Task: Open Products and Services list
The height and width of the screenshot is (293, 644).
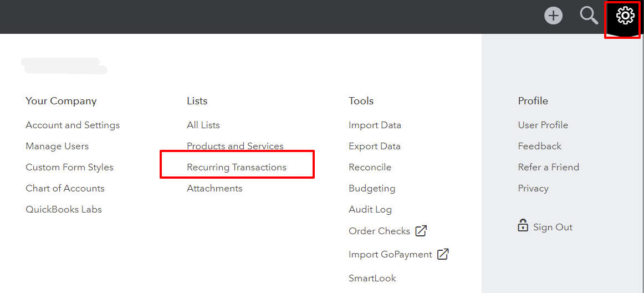Action: pyautogui.click(x=235, y=146)
